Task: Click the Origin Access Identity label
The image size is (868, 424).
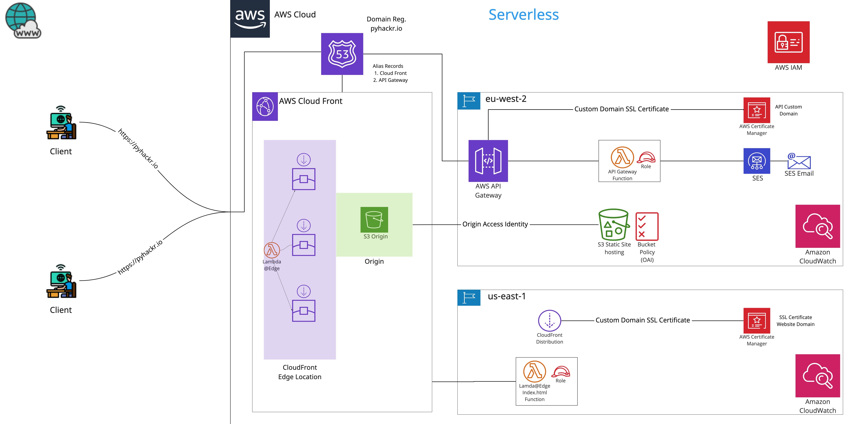Action: pos(495,224)
